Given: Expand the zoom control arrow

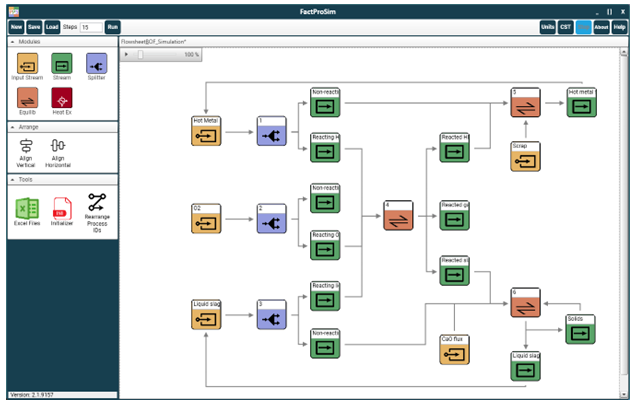Looking at the screenshot, I should tap(126, 54).
